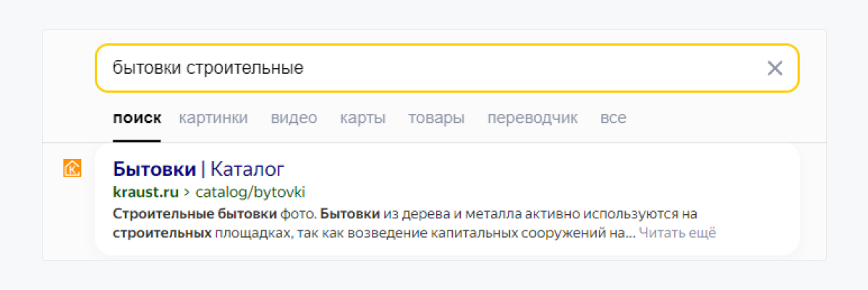Click inside the search input field
The image size is (868, 290).
coord(506,69)
